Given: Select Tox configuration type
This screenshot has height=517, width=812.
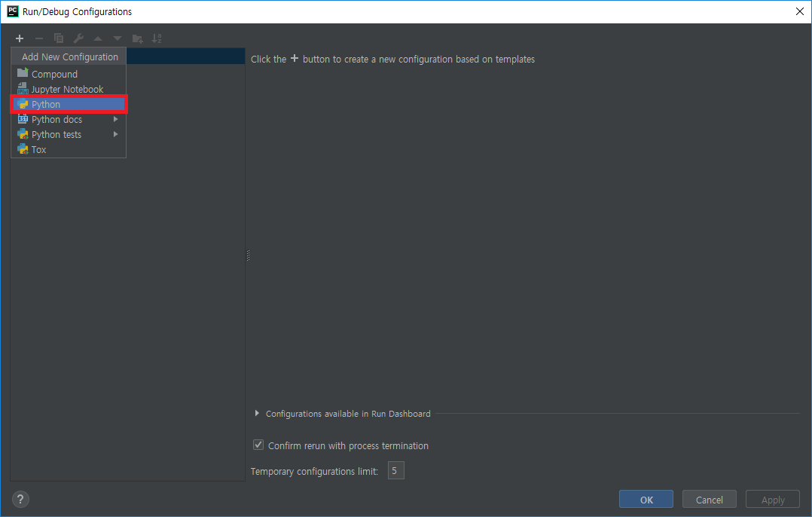Looking at the screenshot, I should pyautogui.click(x=69, y=149).
